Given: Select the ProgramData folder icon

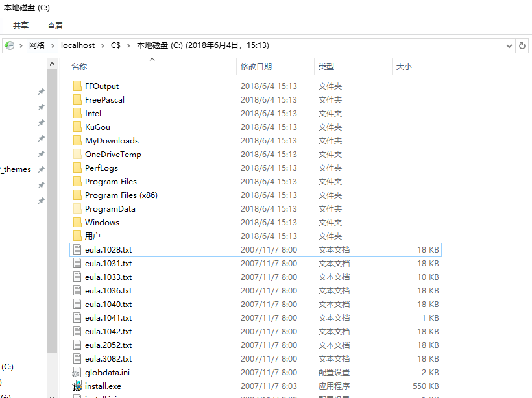Looking at the screenshot, I should point(77,209).
